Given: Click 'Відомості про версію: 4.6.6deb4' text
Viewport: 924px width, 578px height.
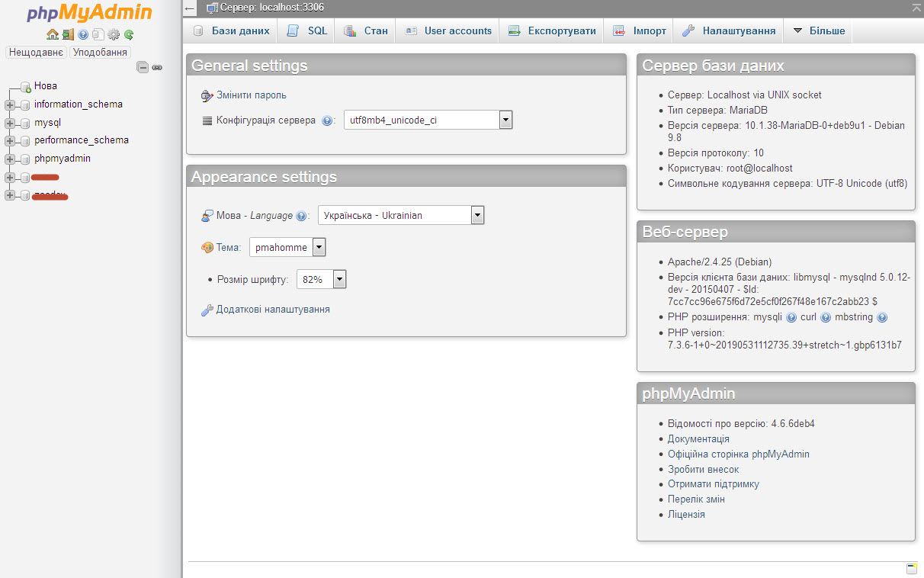Looking at the screenshot, I should click(741, 424).
